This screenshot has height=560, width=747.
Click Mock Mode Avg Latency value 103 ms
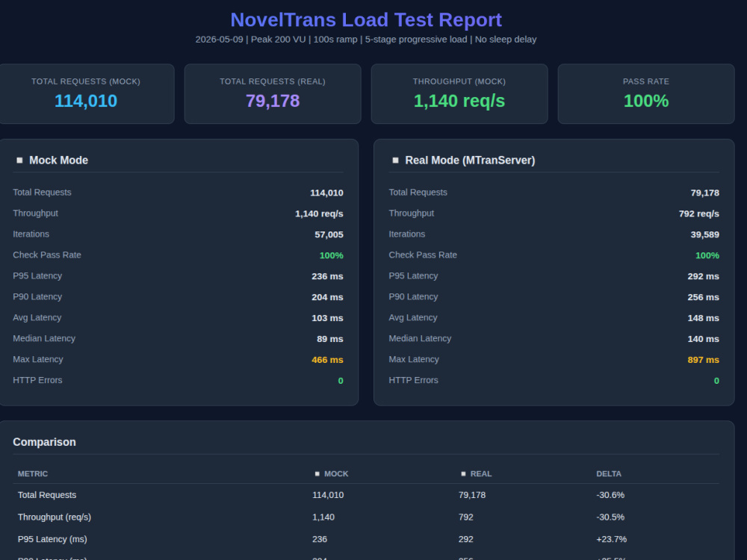pyautogui.click(x=327, y=318)
